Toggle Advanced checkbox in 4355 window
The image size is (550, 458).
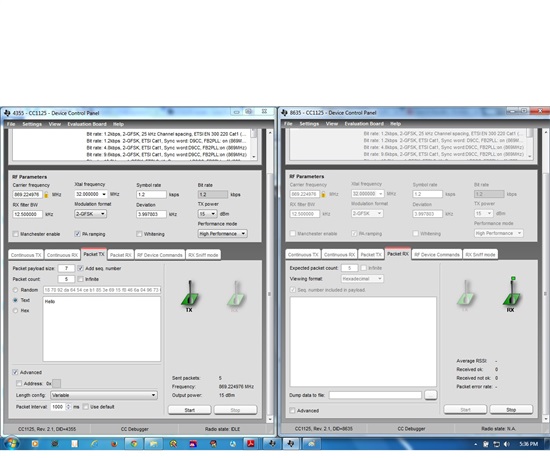tap(15, 372)
